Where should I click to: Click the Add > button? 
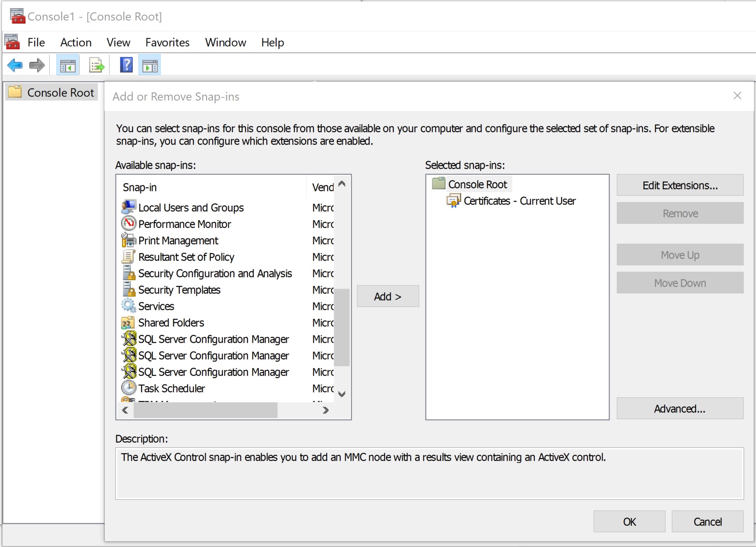coord(388,296)
